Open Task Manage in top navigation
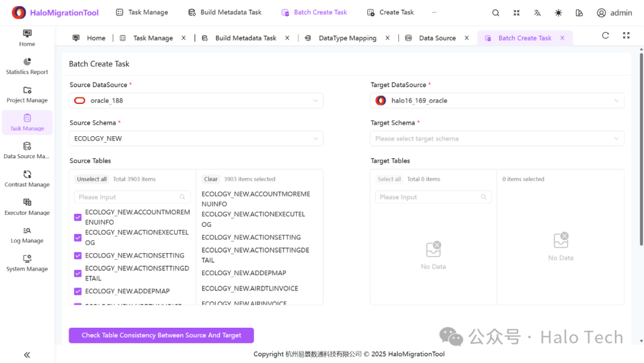 [142, 13]
